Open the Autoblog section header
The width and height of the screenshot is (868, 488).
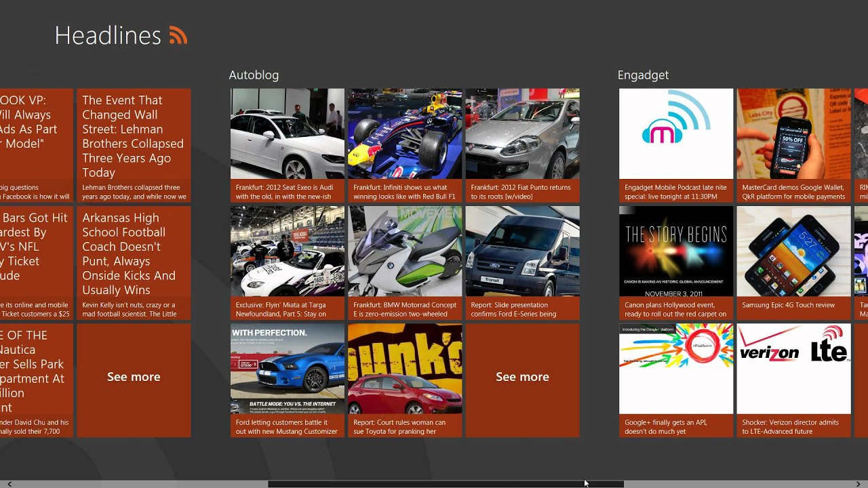tap(254, 75)
